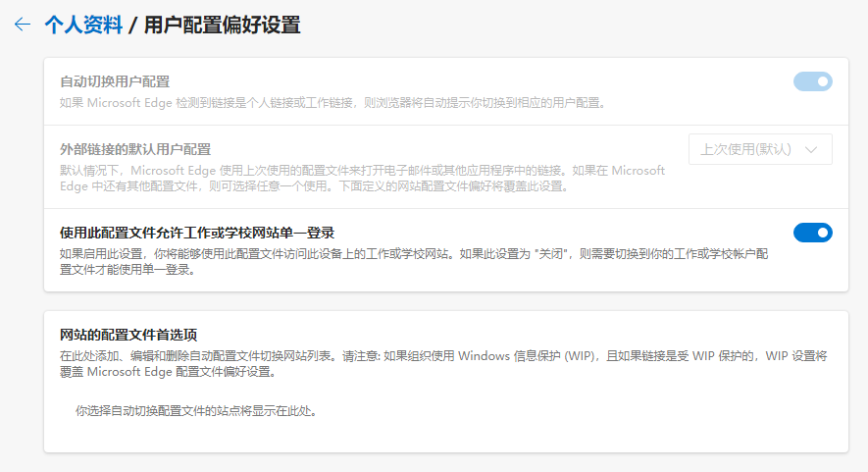Toggle the 自动切换用户配置 switch

[813, 81]
